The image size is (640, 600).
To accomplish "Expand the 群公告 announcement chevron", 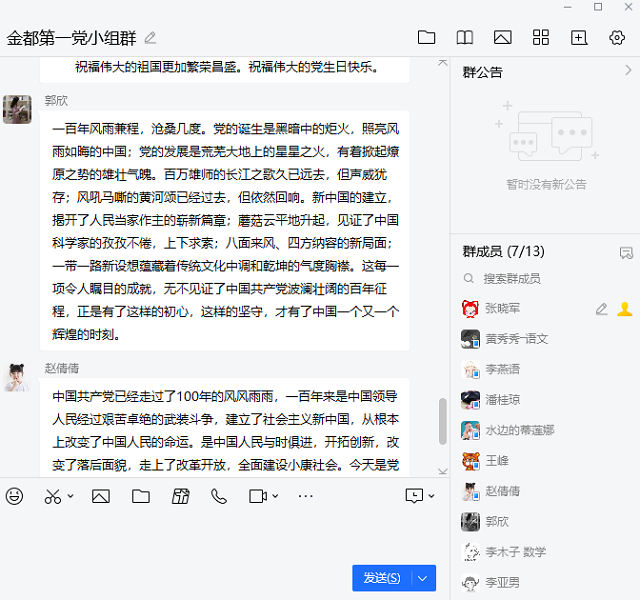I will (628, 71).
